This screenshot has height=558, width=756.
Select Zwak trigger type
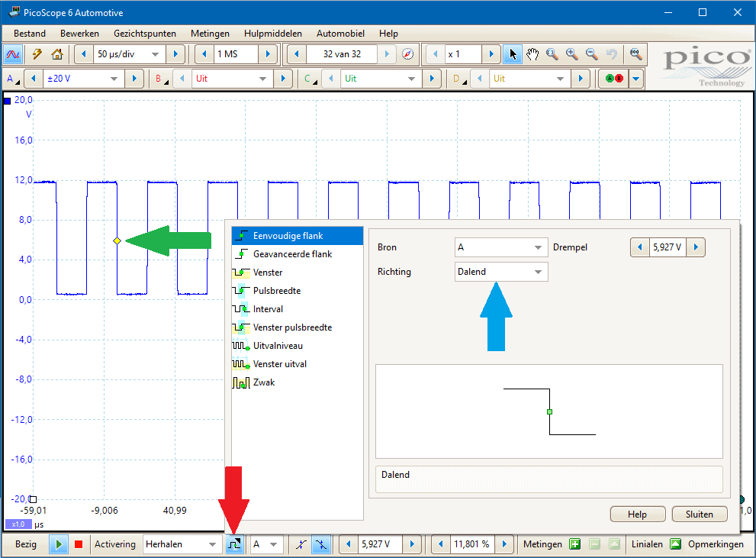click(x=297, y=382)
